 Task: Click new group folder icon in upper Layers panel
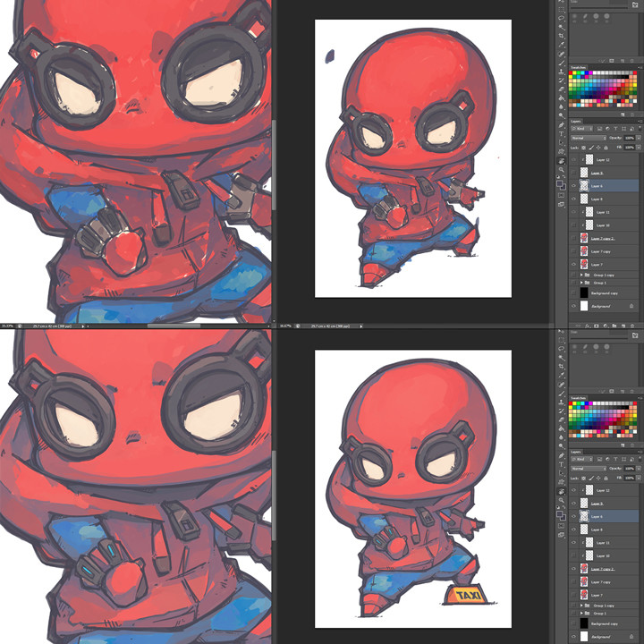click(614, 326)
